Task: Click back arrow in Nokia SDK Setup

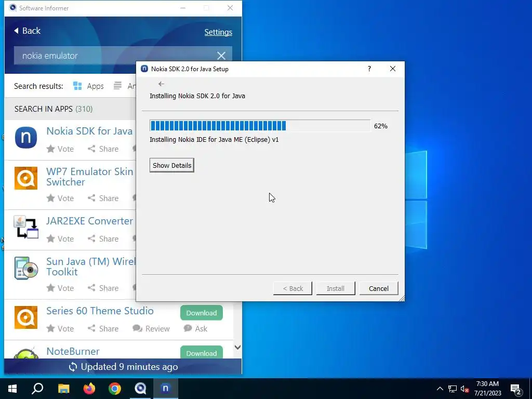Action: point(161,84)
